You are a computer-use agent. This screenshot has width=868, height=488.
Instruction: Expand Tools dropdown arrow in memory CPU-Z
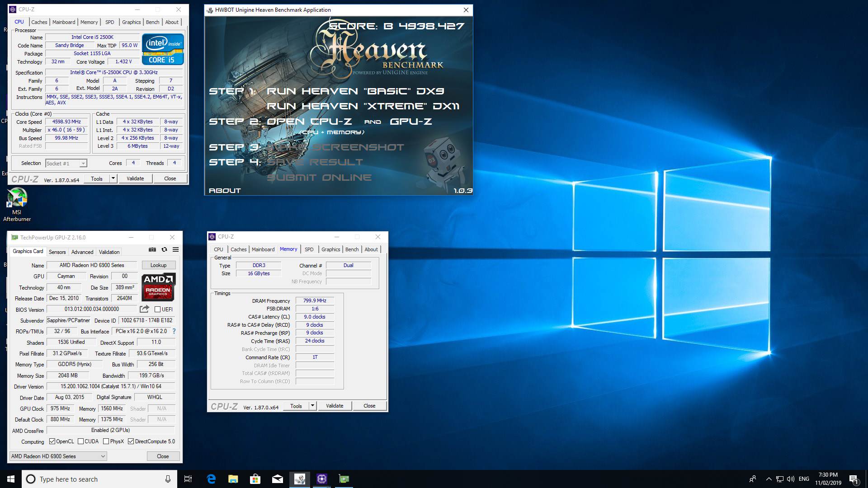pos(312,406)
